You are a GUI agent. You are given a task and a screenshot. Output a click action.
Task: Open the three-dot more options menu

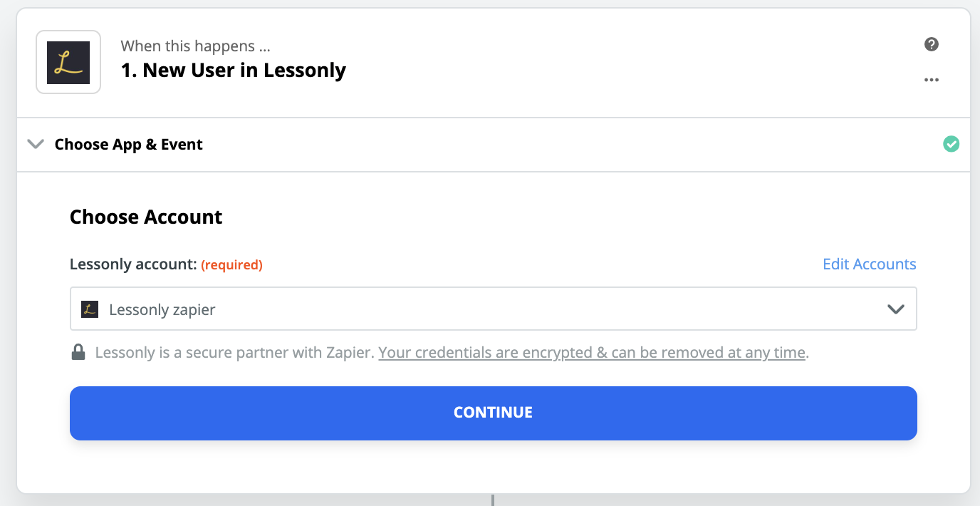tap(932, 80)
